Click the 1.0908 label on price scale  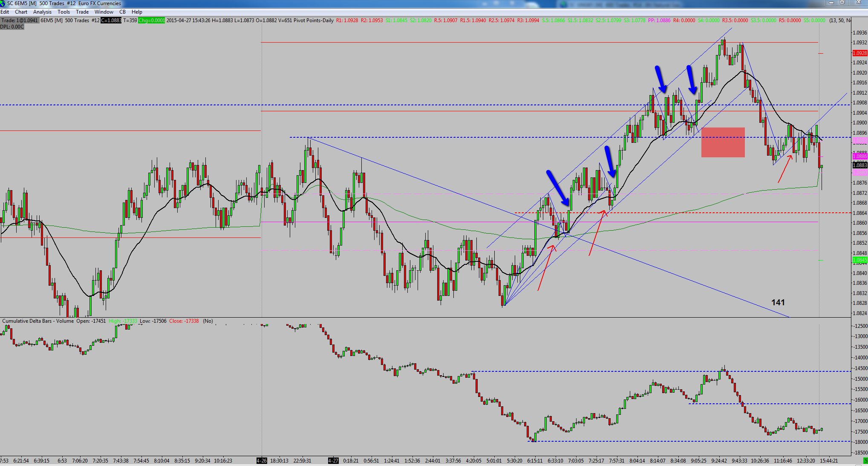click(860, 103)
